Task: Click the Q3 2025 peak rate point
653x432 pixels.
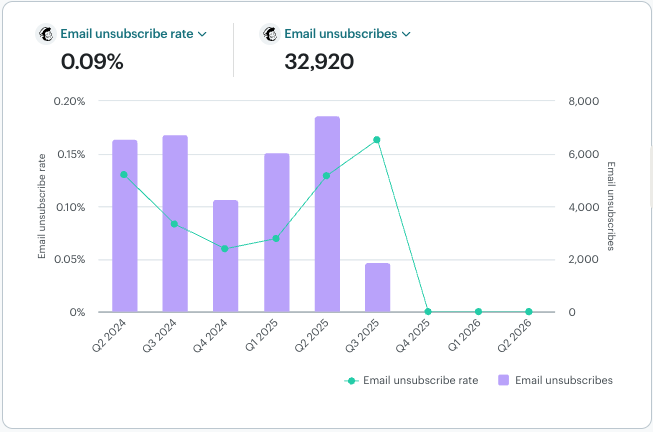Action: click(x=377, y=140)
